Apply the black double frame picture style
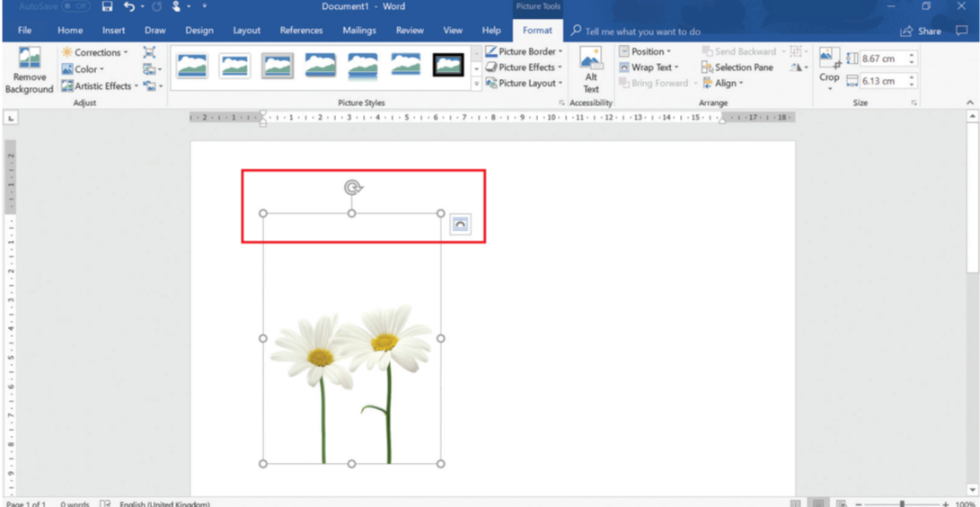The height and width of the screenshot is (507, 980). 448,65
